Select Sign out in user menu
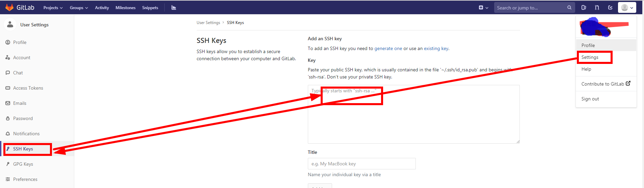644x188 pixels. [590, 99]
